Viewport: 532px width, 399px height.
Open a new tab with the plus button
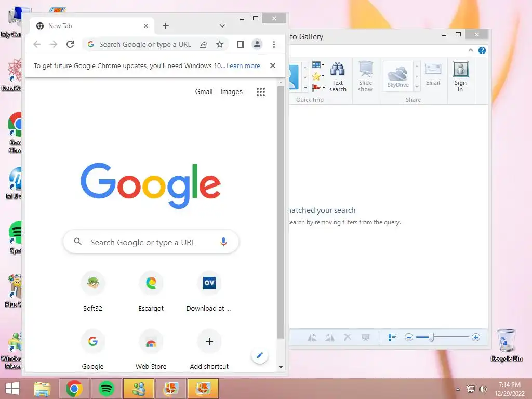[166, 26]
